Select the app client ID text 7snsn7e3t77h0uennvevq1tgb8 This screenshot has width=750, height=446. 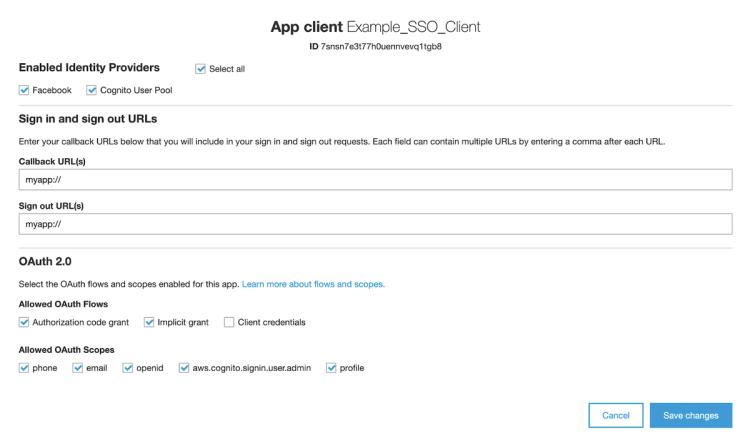381,46
